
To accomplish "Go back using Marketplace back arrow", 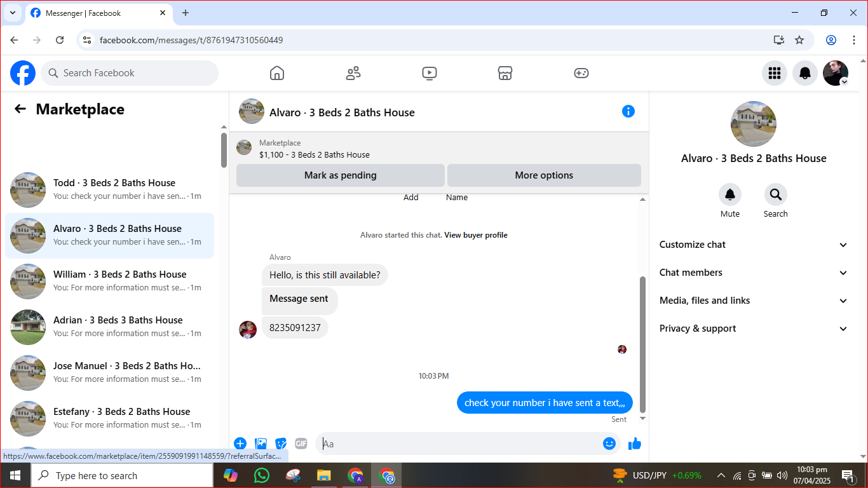I will click(20, 109).
